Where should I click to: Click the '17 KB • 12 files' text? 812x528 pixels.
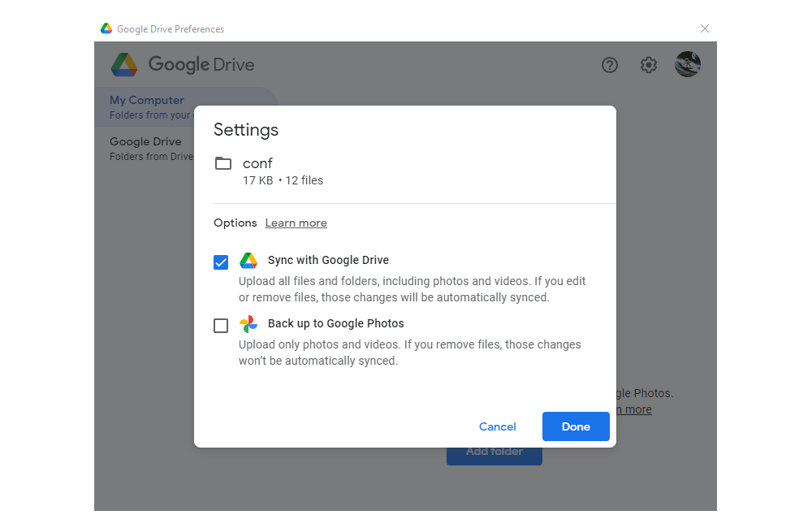click(x=283, y=180)
